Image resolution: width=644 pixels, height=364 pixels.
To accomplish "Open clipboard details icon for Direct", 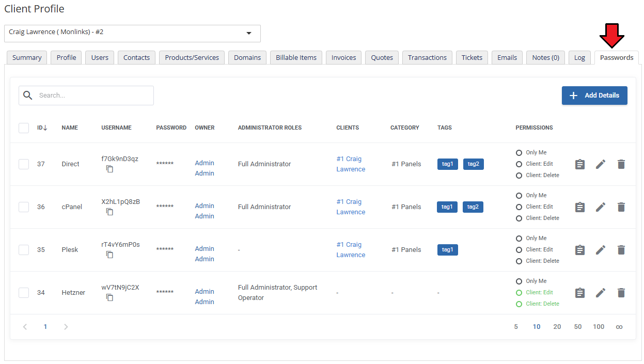I will [580, 164].
